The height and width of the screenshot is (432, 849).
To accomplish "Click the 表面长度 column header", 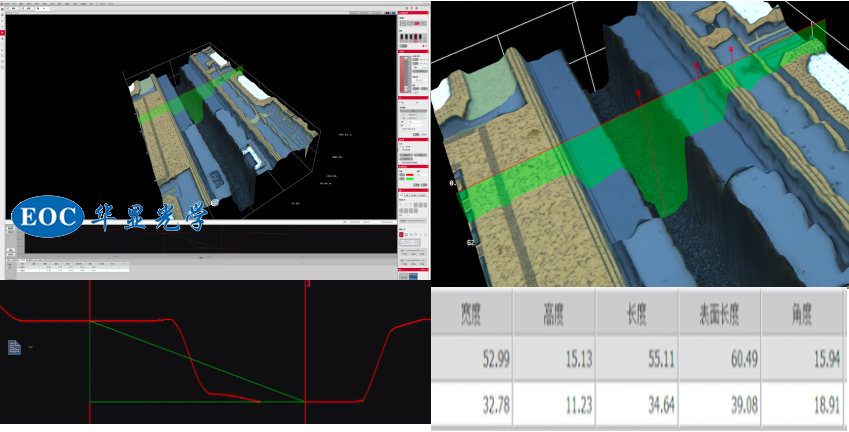I will (x=720, y=314).
